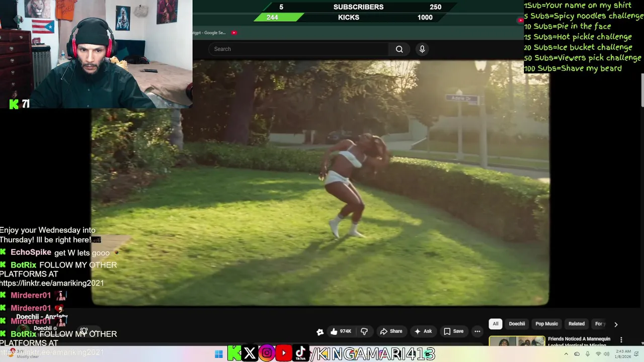Open options menu for Mannequin video
Screen dimensions: 644x362
pyautogui.click(x=621, y=340)
